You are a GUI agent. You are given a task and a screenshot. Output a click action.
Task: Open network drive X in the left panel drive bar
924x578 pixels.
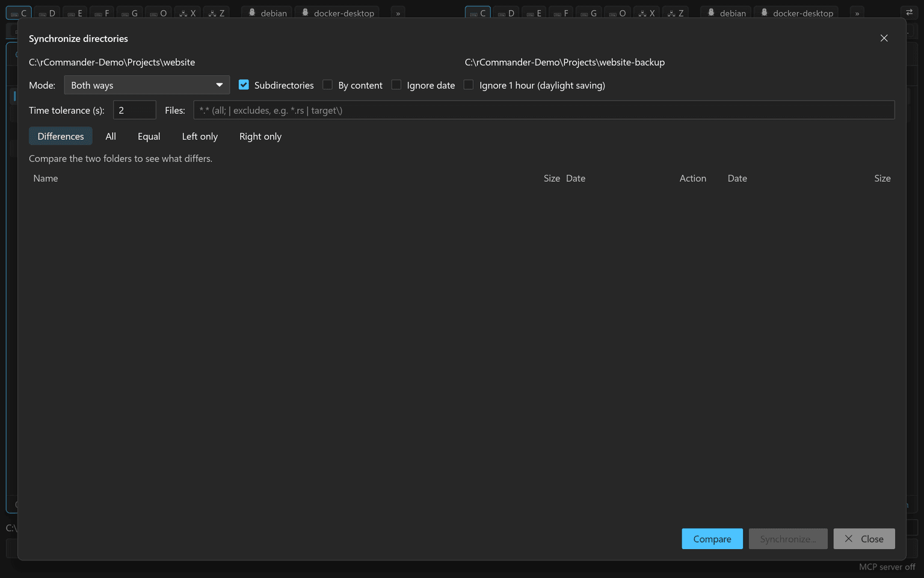(187, 13)
